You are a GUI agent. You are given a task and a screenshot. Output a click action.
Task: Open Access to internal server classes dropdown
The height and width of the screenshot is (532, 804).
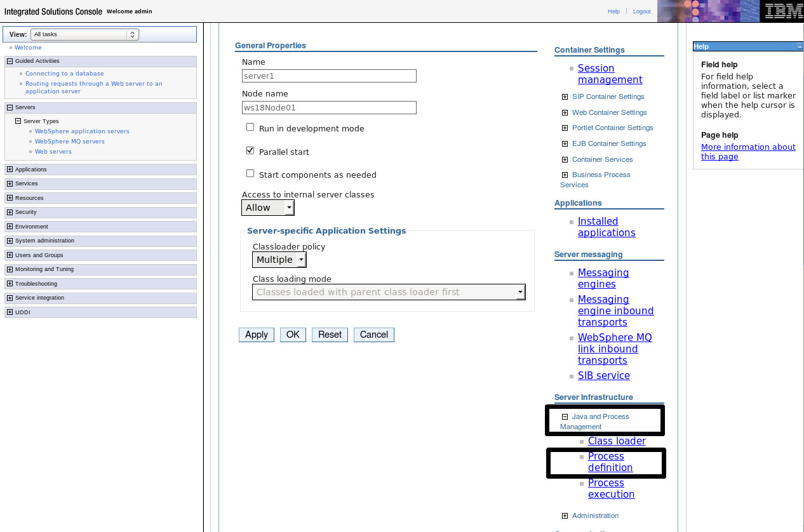[268, 208]
